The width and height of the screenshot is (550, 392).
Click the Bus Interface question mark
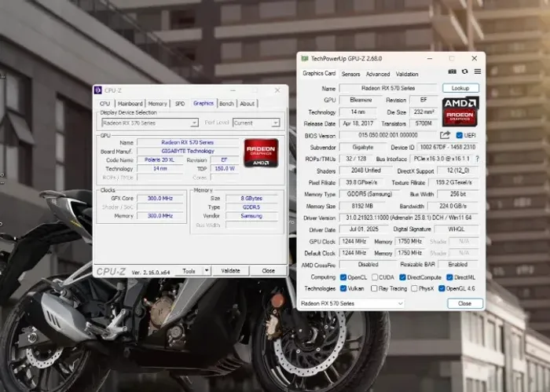[477, 159]
